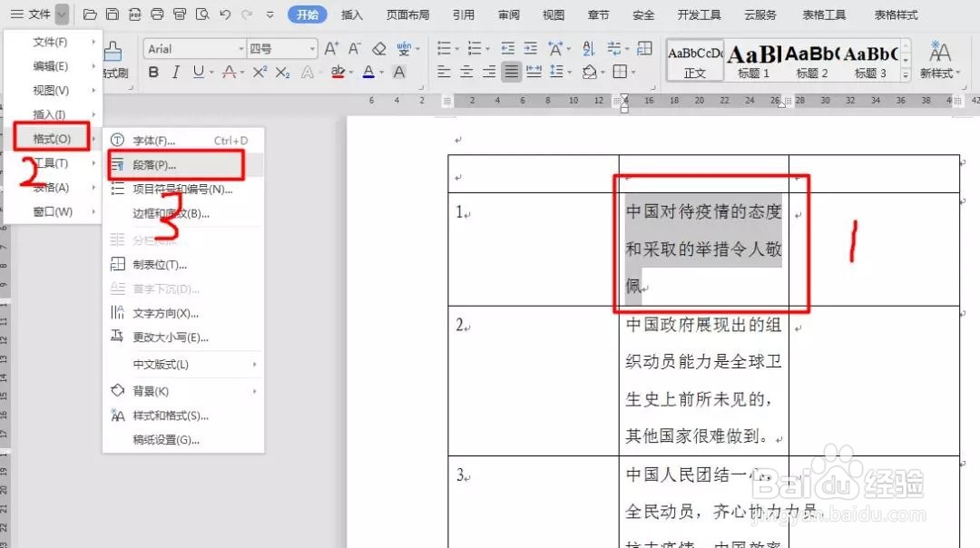Image resolution: width=980 pixels, height=548 pixels.
Task: Click the Distributed alignment icon
Action: (x=534, y=73)
